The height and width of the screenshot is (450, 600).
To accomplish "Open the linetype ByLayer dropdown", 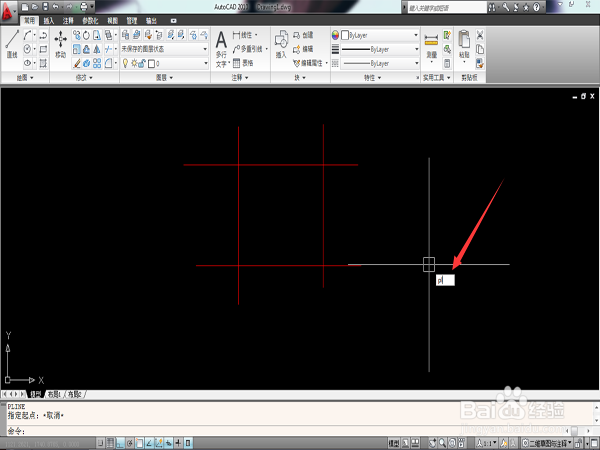I will (380, 63).
